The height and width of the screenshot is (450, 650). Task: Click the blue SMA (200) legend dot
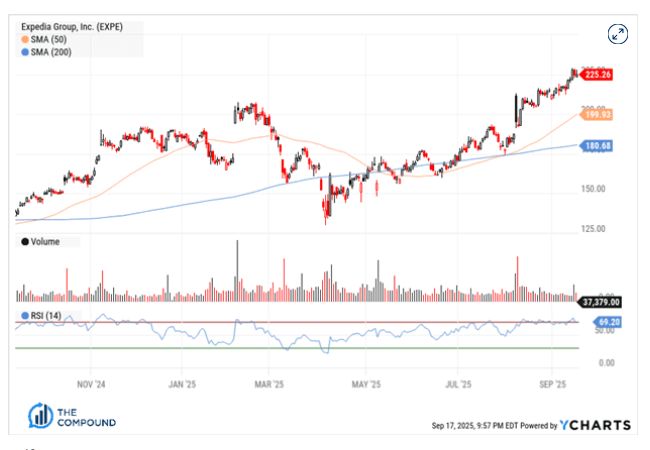click(x=25, y=52)
